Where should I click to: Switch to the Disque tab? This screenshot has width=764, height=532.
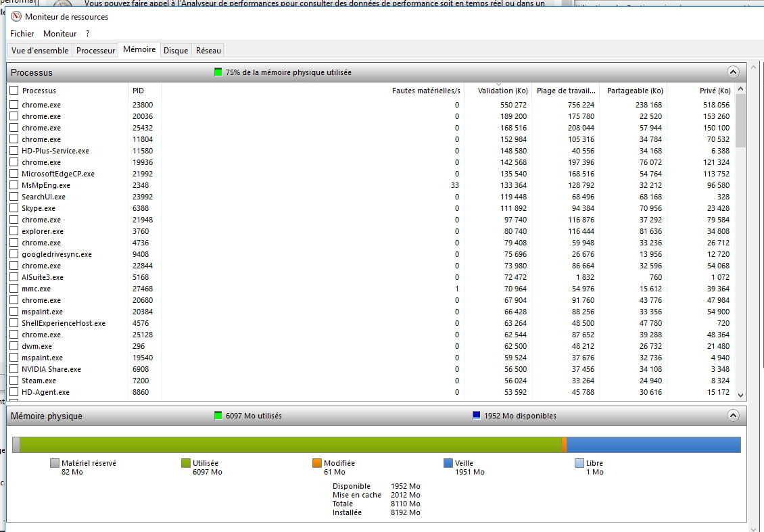coord(176,51)
